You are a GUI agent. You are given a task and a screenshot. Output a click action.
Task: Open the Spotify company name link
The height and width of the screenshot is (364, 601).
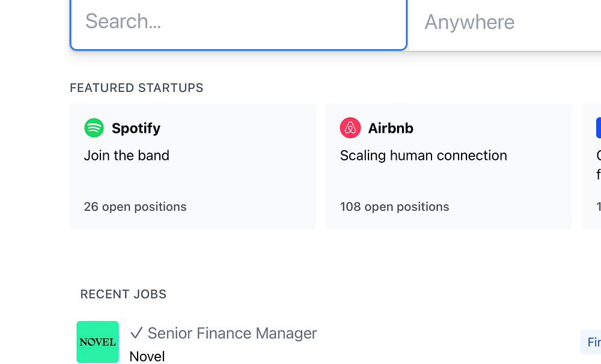tap(136, 128)
